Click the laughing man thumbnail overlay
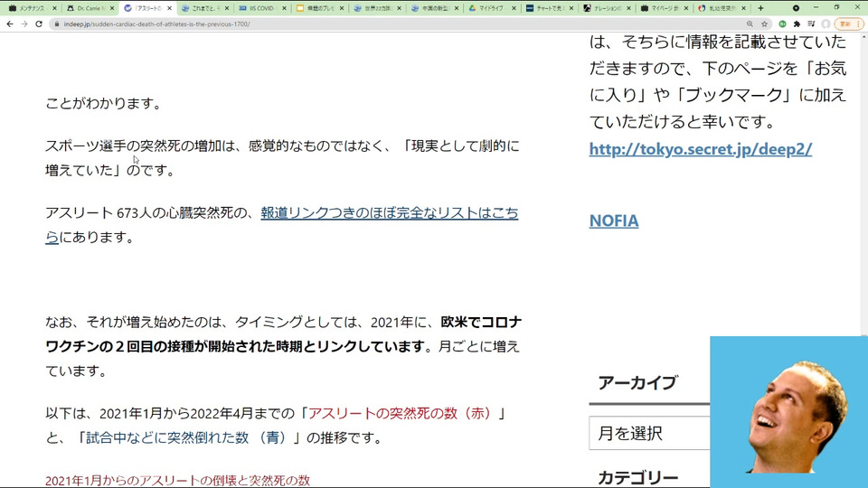The width and height of the screenshot is (868, 488). pyautogui.click(x=788, y=412)
